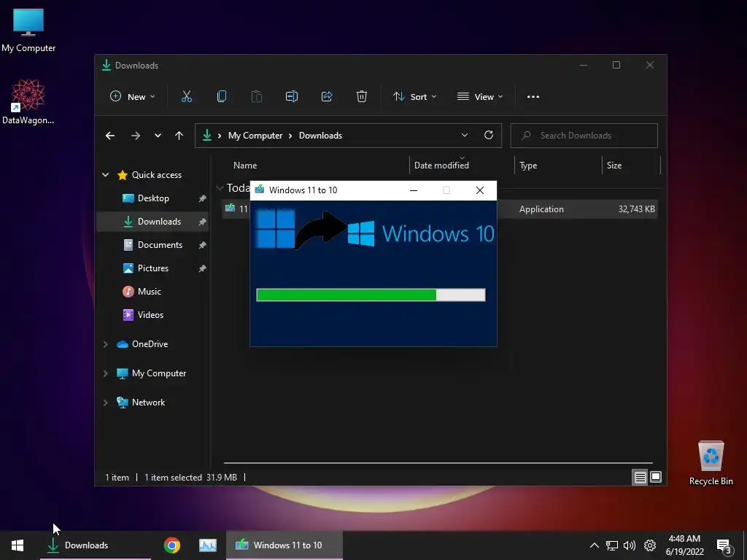Image resolution: width=747 pixels, height=560 pixels.
Task: Collapse the Quick access tree node
Action: pyautogui.click(x=105, y=175)
